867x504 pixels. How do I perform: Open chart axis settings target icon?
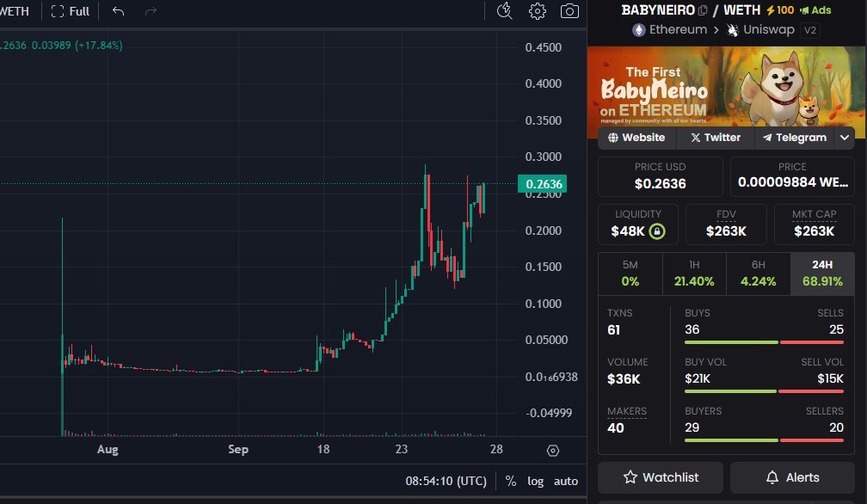point(553,451)
